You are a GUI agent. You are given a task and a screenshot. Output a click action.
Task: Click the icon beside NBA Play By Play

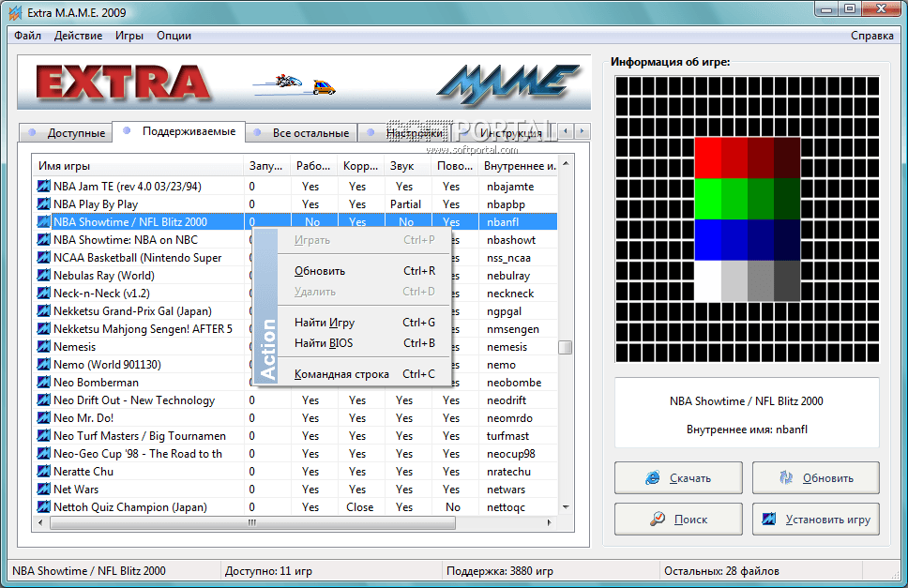coord(43,204)
